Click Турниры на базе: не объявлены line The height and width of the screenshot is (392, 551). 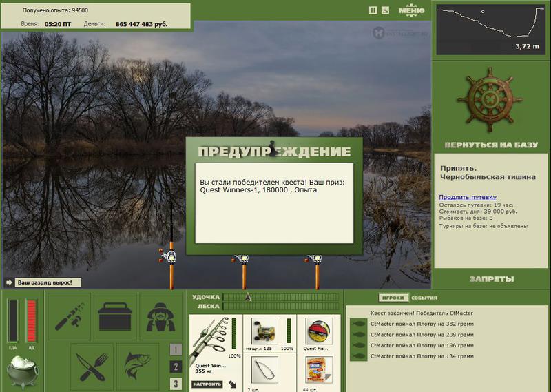pos(484,226)
